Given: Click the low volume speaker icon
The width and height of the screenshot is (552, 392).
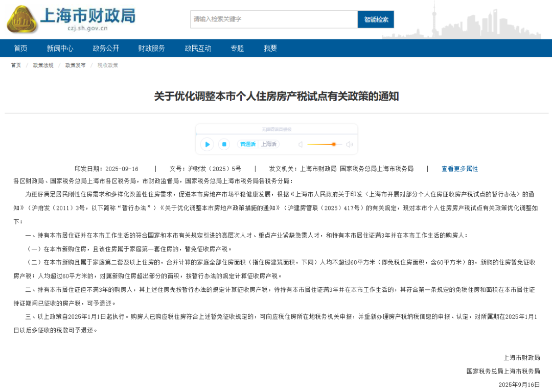Looking at the screenshot, I should point(301,144).
